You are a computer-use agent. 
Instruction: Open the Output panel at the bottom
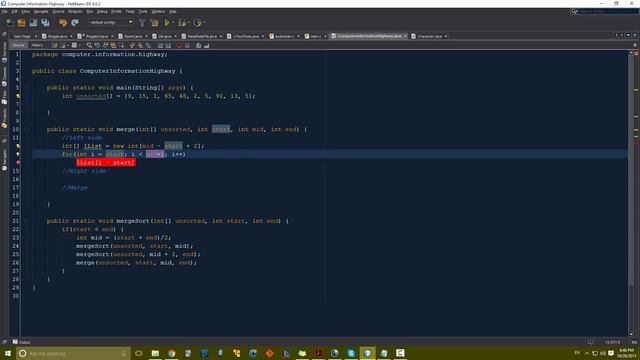click(x=21, y=342)
